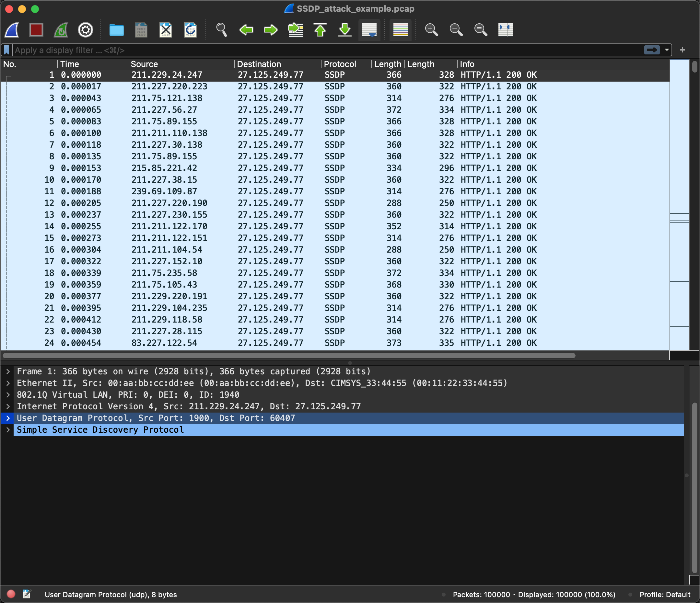This screenshot has width=700, height=603.
Task: Click the resize columns icon
Action: pos(505,30)
